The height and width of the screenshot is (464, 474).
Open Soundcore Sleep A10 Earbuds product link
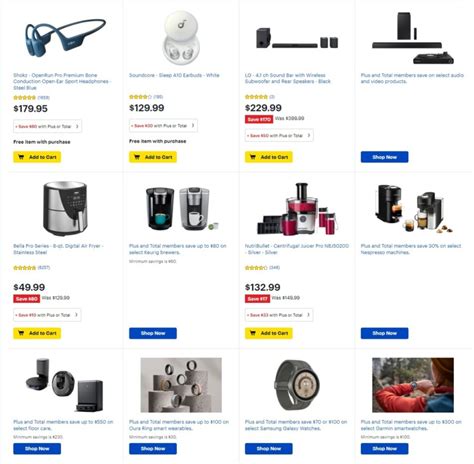[x=174, y=75]
